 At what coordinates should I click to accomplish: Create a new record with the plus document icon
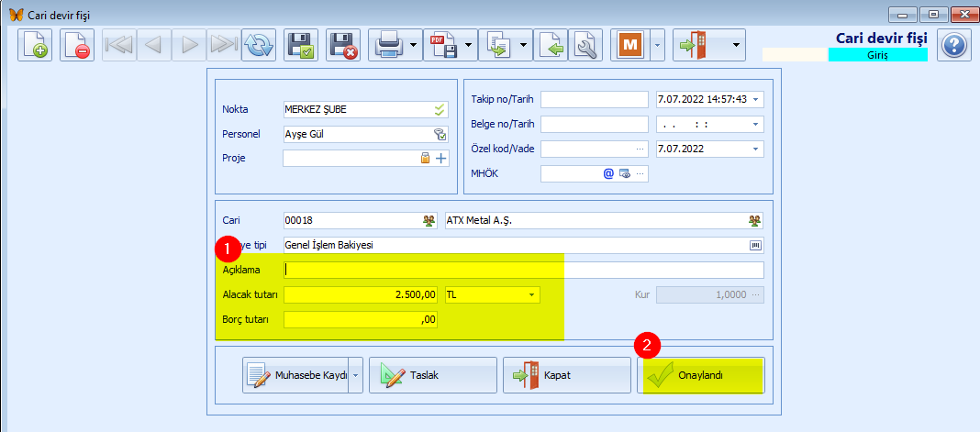(x=35, y=45)
